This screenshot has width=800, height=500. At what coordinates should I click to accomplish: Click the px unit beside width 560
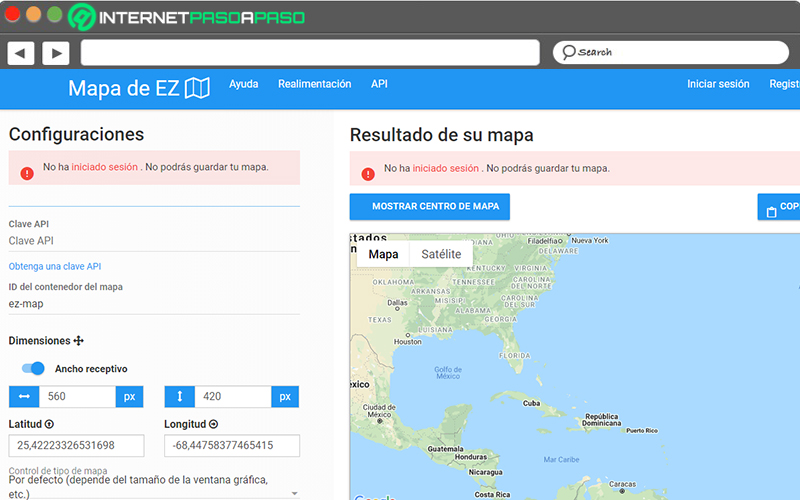pos(130,396)
